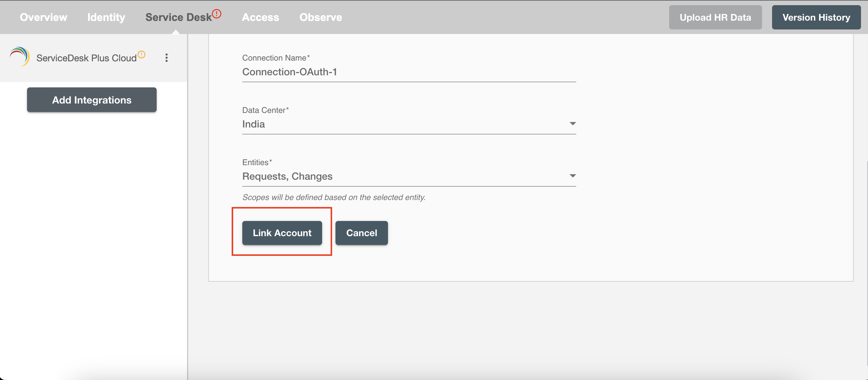Click the Entities dropdown arrow
The image size is (868, 380).
point(573,176)
